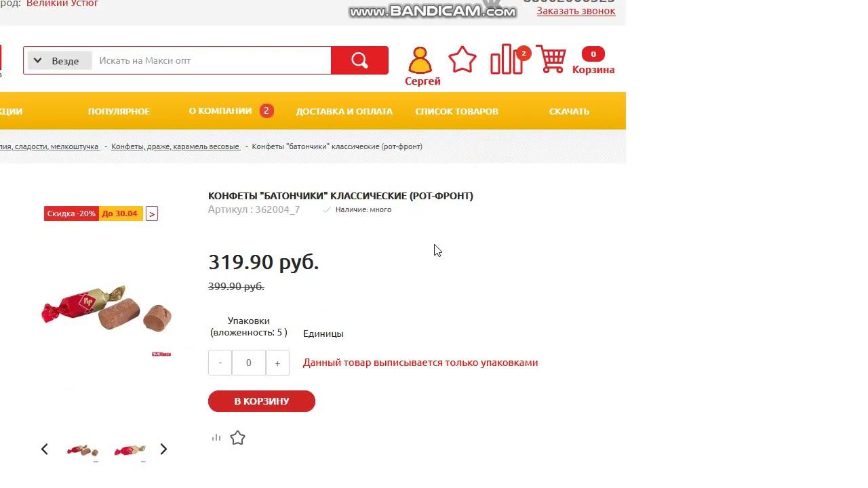Click the Заказать звонок link
The image size is (868, 488).
point(576,11)
